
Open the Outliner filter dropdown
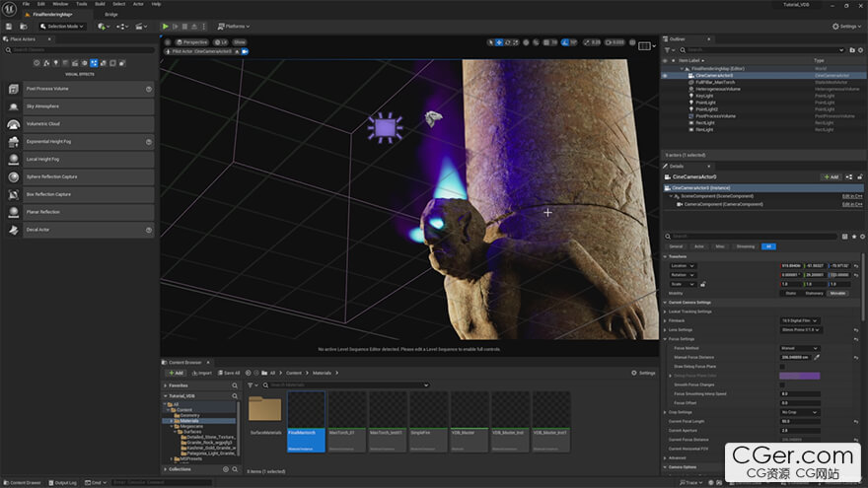click(669, 50)
